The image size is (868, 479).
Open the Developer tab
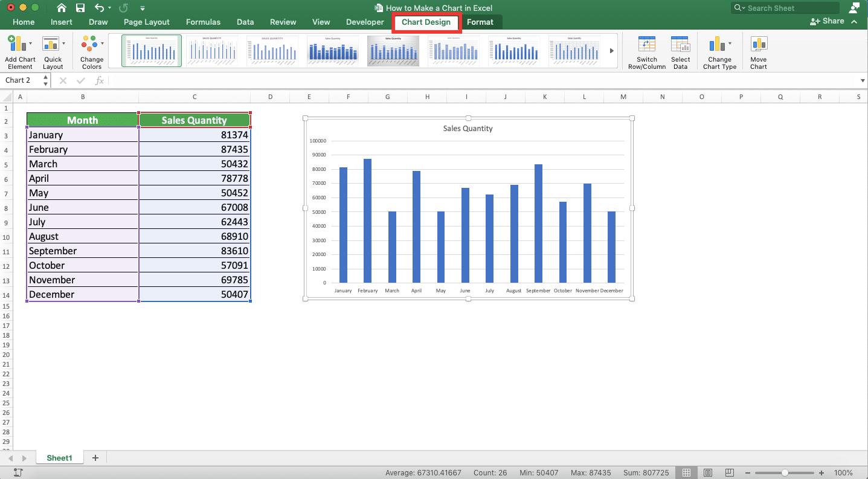click(x=365, y=22)
